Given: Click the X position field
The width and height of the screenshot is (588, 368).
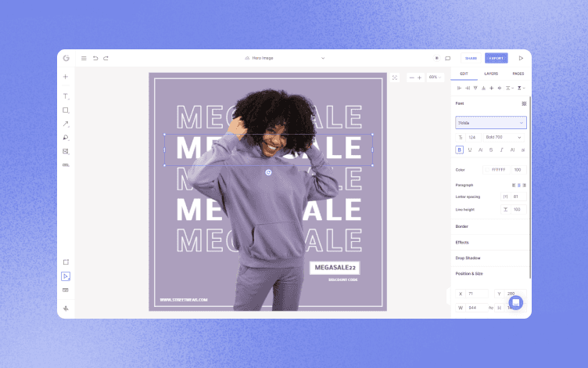Looking at the screenshot, I should pyautogui.click(x=477, y=294).
